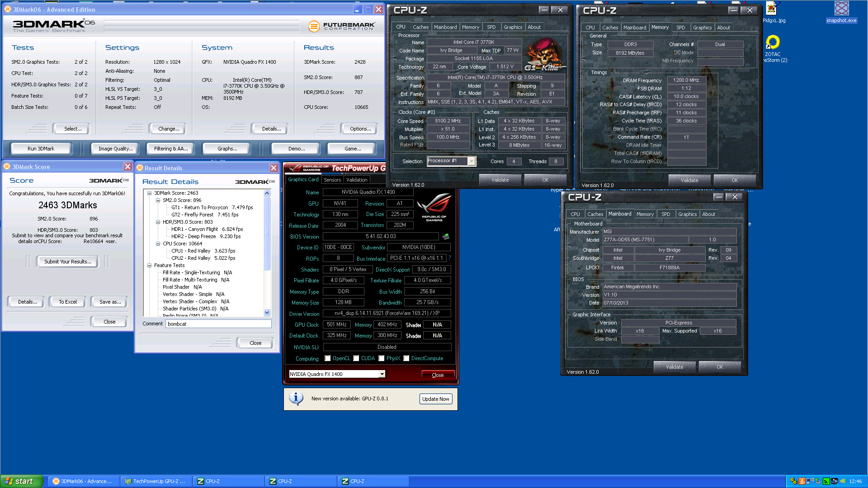
Task: Select the GT1 - Return To Proxycon row
Action: (x=212, y=207)
